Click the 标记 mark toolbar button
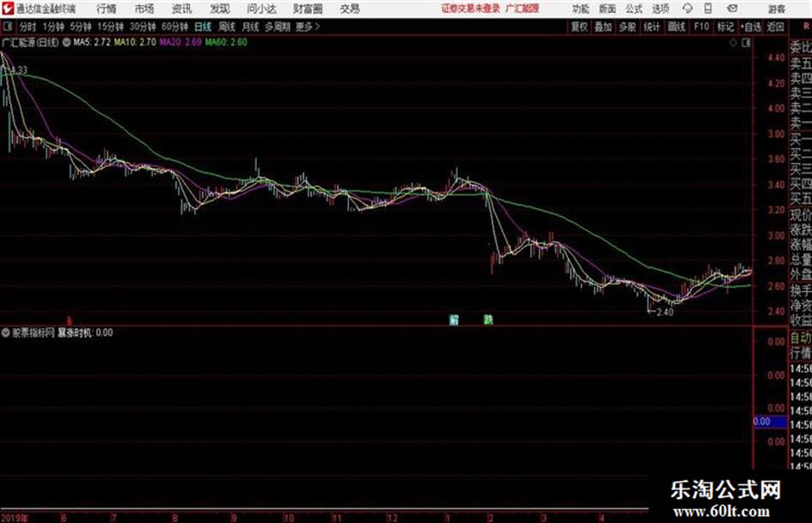The image size is (812, 523). click(x=725, y=27)
